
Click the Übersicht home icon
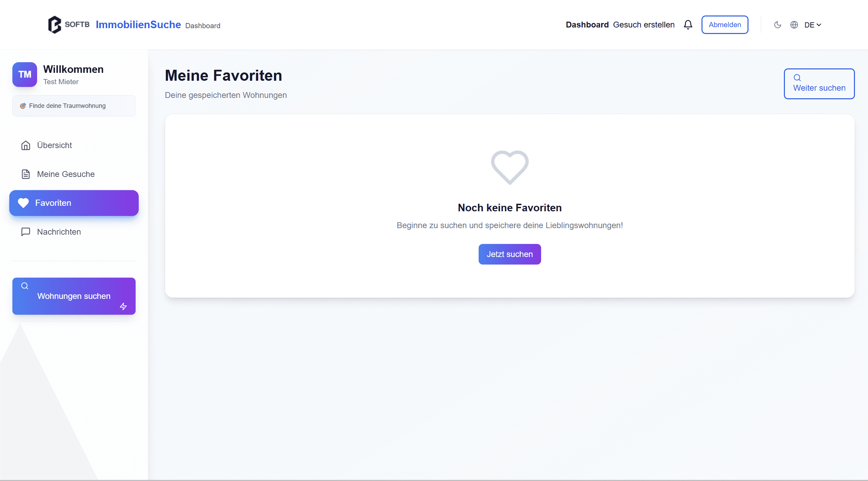click(x=26, y=145)
